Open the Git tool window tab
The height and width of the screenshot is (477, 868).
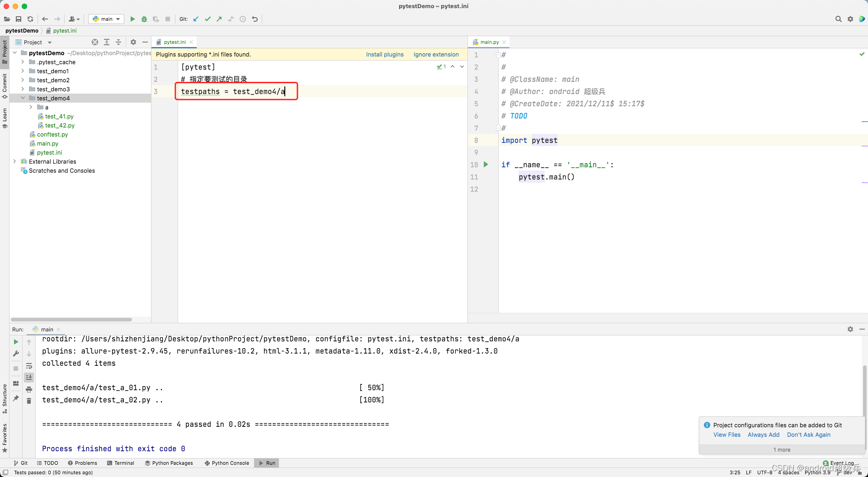21,463
